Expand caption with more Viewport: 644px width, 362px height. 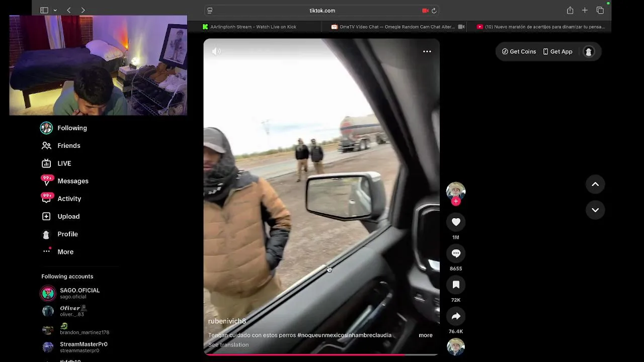[426, 335]
